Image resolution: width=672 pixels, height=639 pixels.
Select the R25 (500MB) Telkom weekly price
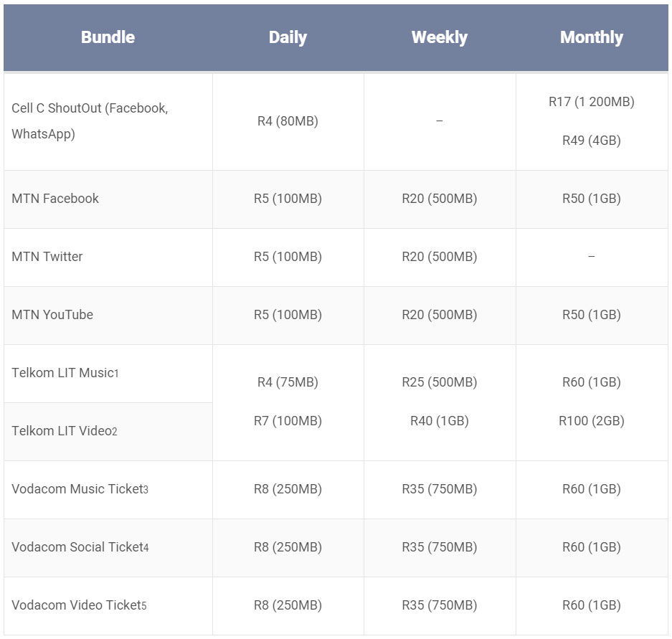[x=439, y=382]
